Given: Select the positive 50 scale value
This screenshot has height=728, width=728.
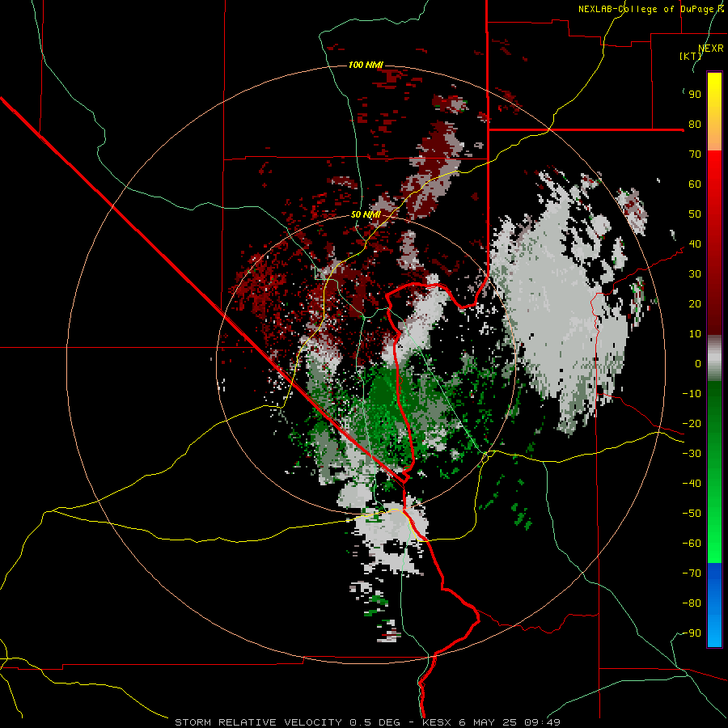Looking at the screenshot, I should (x=695, y=214).
